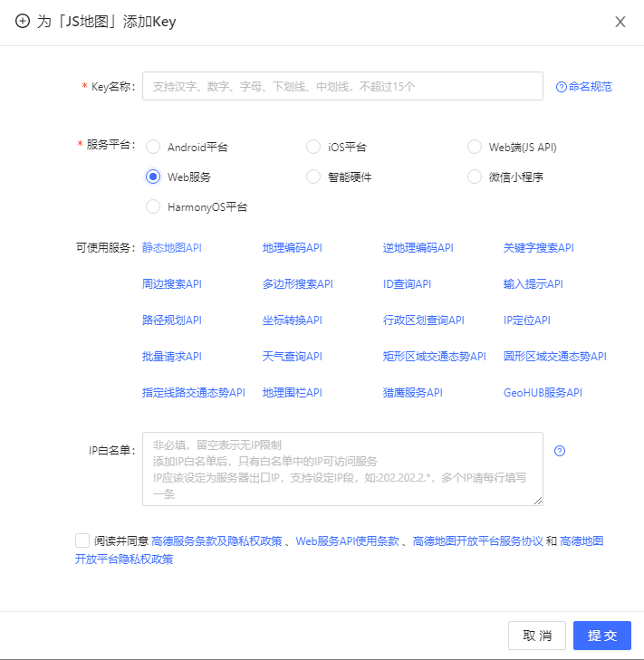Open the 圆形区域交通态势API link
The image size is (644, 660).
click(555, 357)
